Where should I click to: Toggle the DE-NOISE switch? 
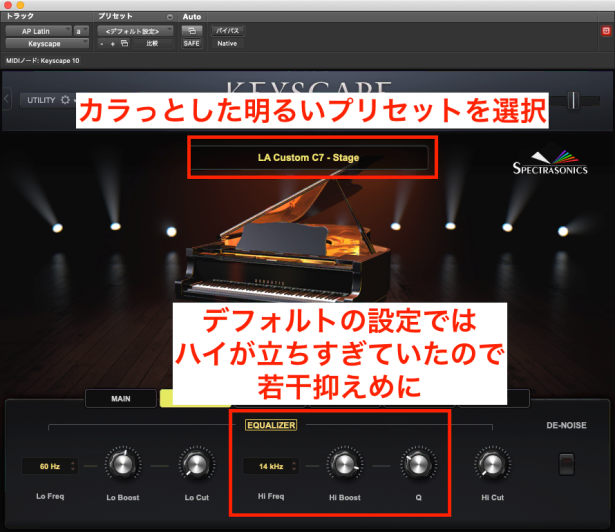pyautogui.click(x=567, y=464)
